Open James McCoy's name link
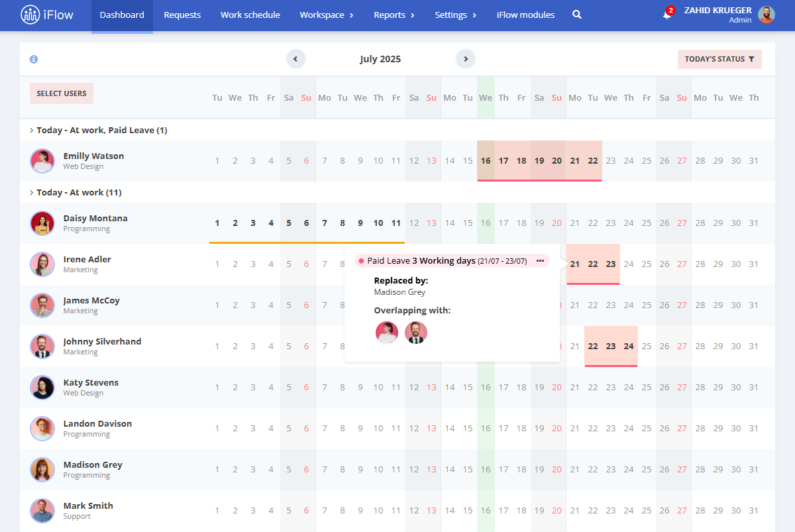 [x=91, y=301]
